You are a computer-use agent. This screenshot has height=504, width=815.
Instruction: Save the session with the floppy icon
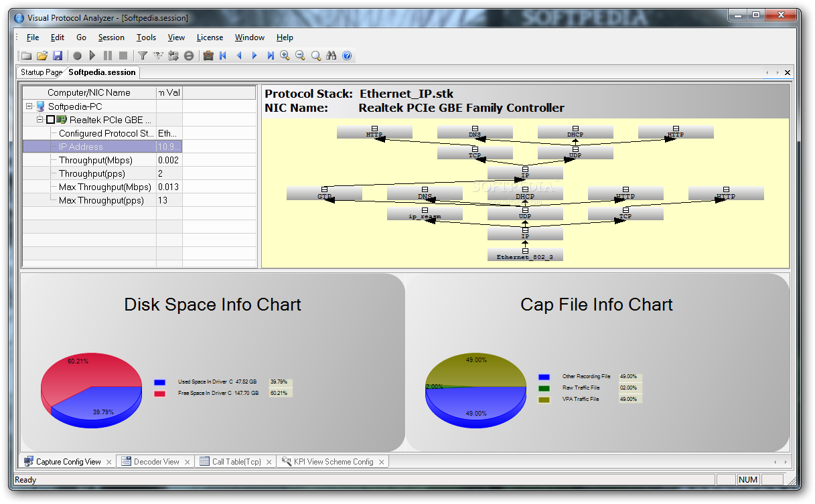tap(58, 56)
